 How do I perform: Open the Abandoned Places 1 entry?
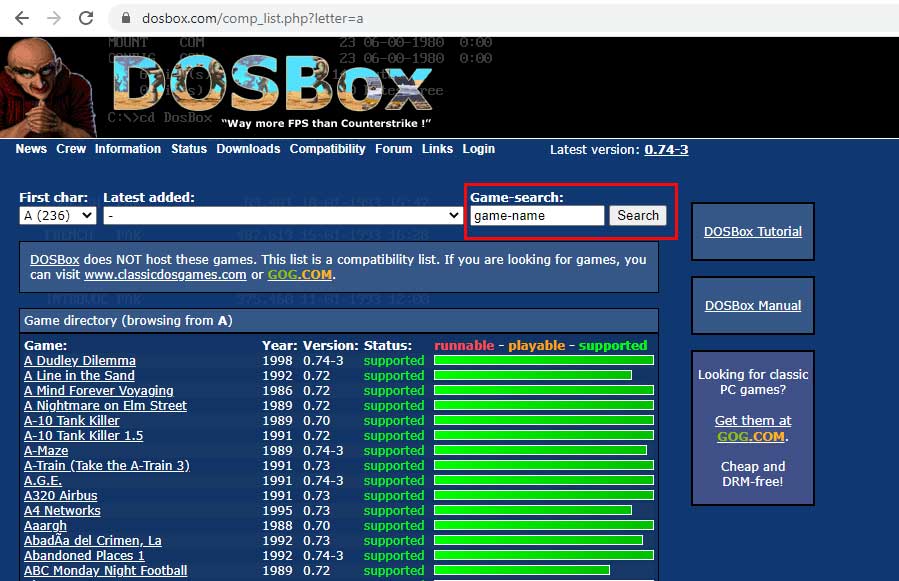[84, 555]
